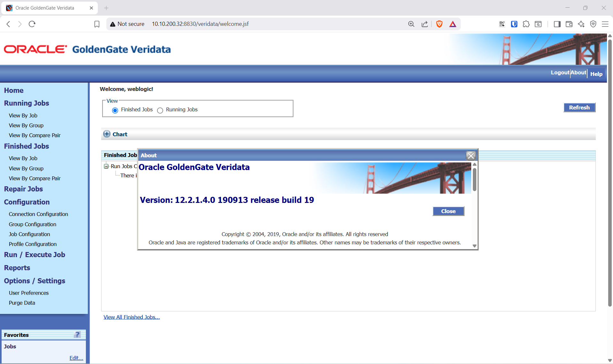Open Reports in the sidebar
Image resolution: width=613 pixels, height=364 pixels.
[17, 268]
